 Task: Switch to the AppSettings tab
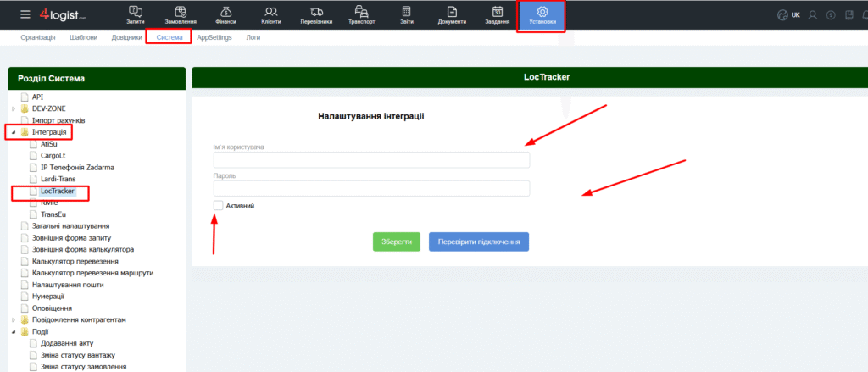[214, 38]
